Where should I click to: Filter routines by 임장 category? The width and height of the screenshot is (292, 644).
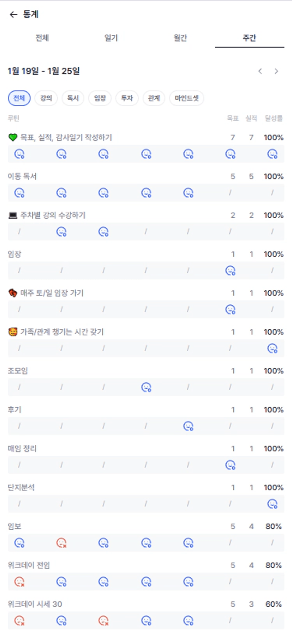click(100, 98)
